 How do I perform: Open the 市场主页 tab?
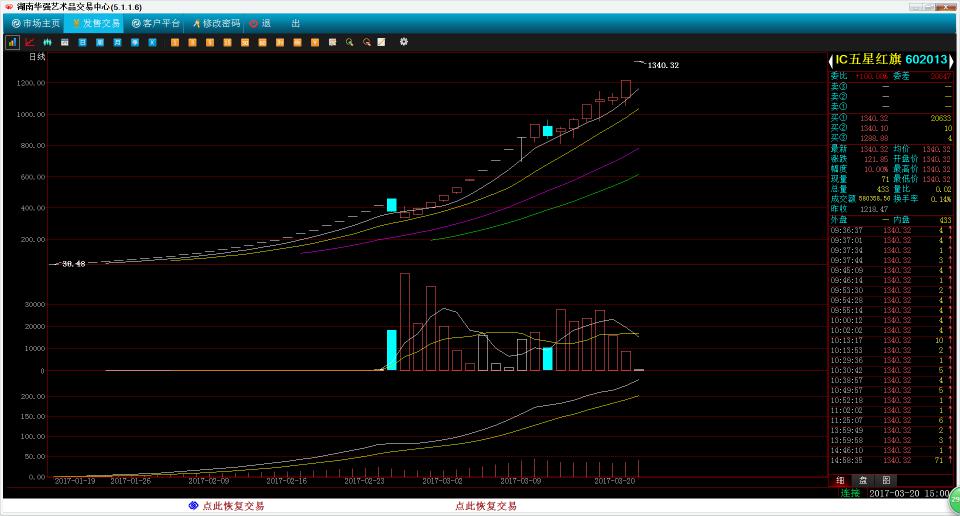tap(35, 22)
